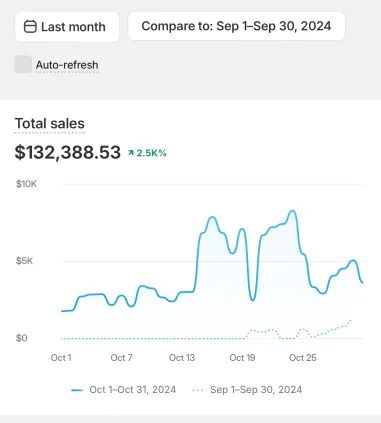Toggle the Sep 1–Sep 30, 2024 legend entry
This screenshot has height=423, width=381.
247,390
